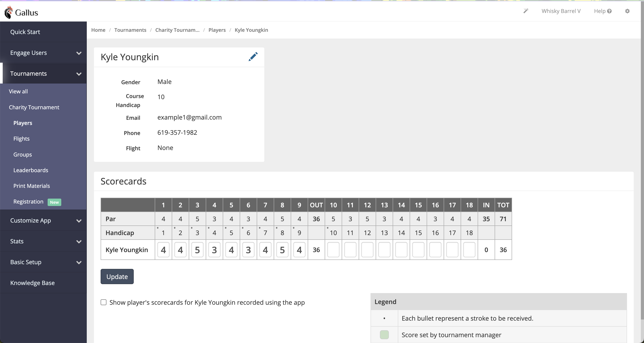Click empty hole 11 score input
Image resolution: width=644 pixels, height=343 pixels.
click(350, 250)
